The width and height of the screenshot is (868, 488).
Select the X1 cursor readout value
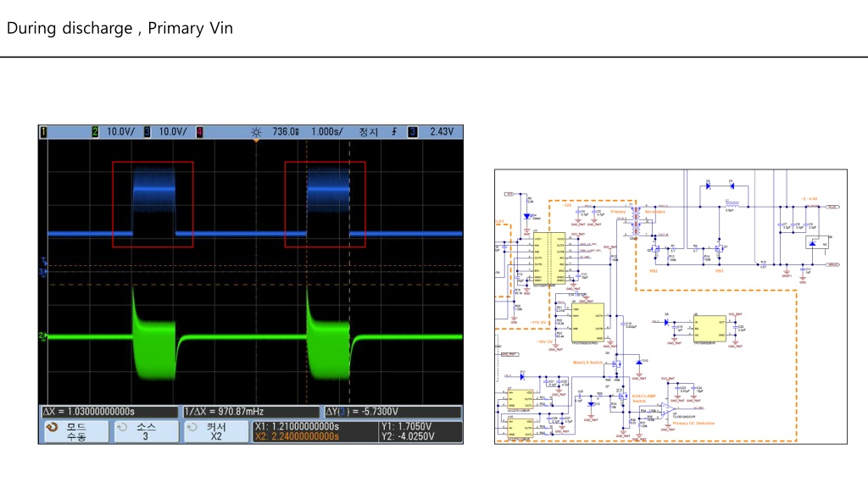point(297,427)
